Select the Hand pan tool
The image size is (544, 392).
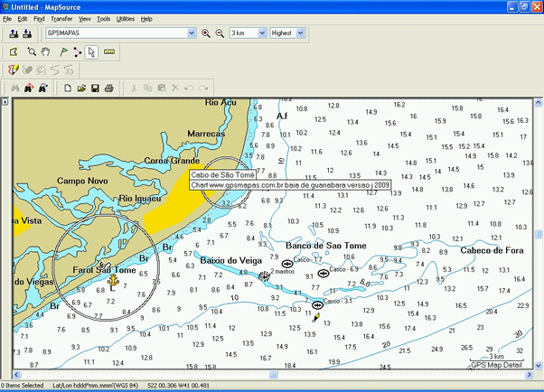(45, 51)
